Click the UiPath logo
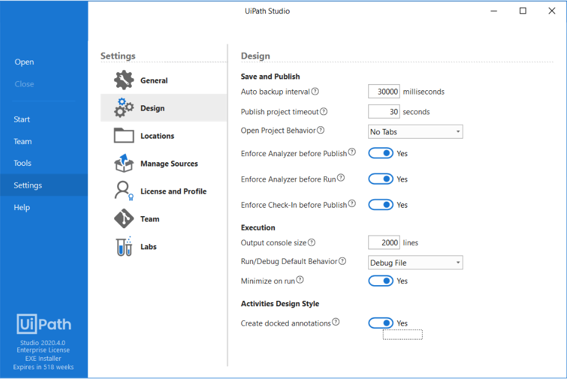 44,324
